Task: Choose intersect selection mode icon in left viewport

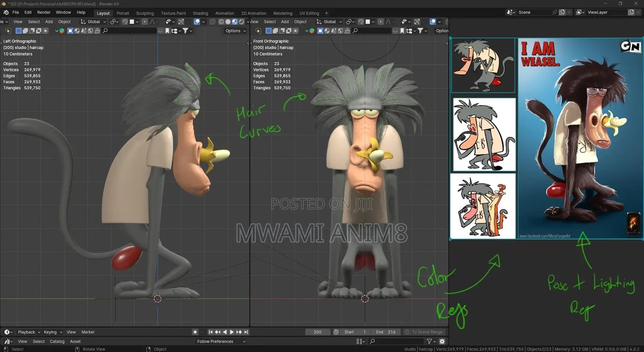Action: [x=45, y=31]
